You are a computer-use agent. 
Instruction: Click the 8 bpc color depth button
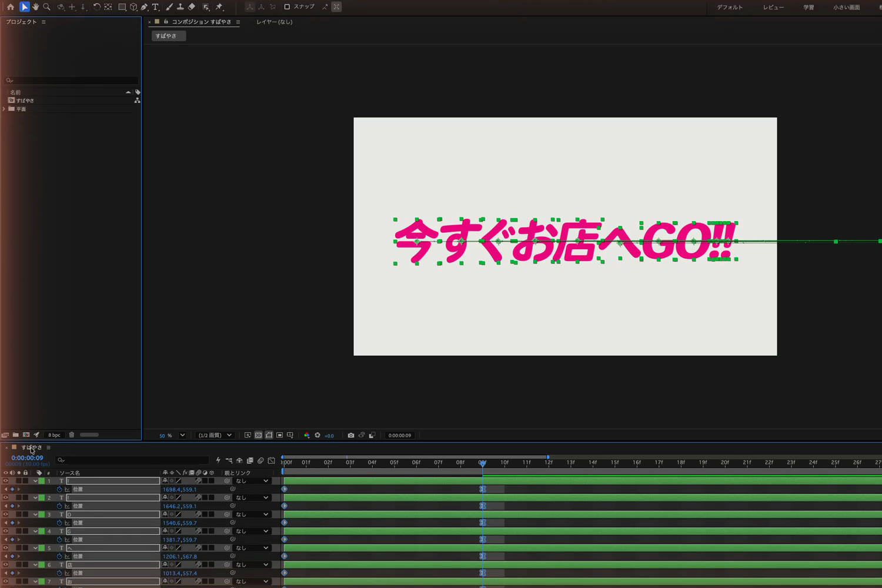54,435
